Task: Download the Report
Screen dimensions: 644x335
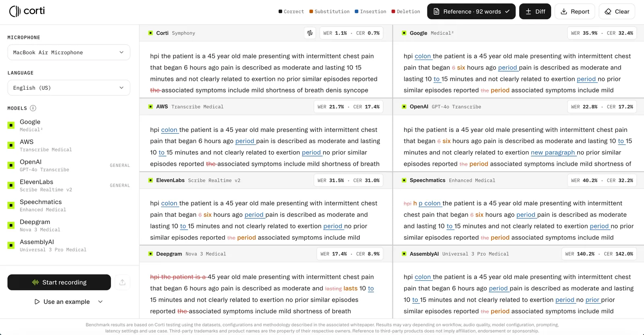Action: tap(575, 12)
